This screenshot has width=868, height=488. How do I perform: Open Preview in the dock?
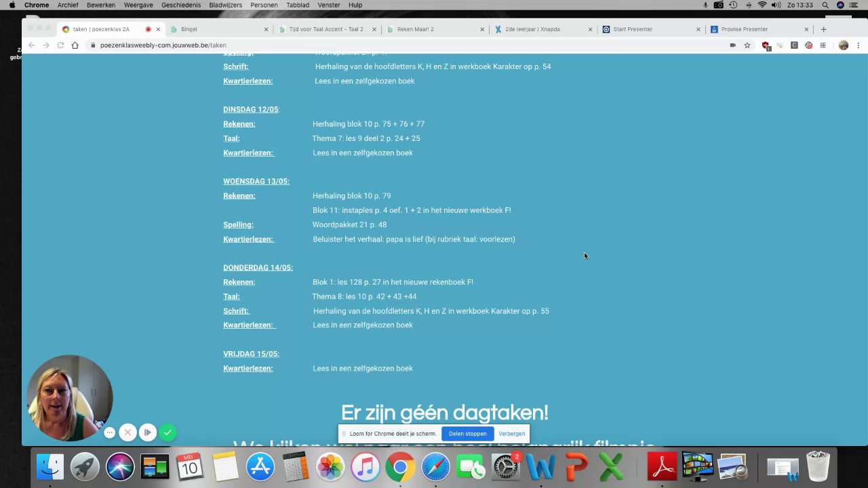732,467
